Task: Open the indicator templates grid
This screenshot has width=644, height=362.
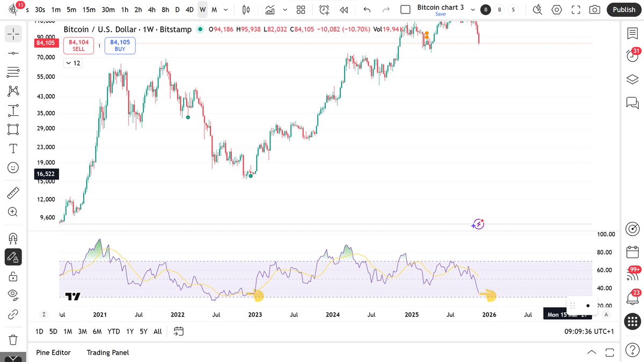Action: coord(301,10)
